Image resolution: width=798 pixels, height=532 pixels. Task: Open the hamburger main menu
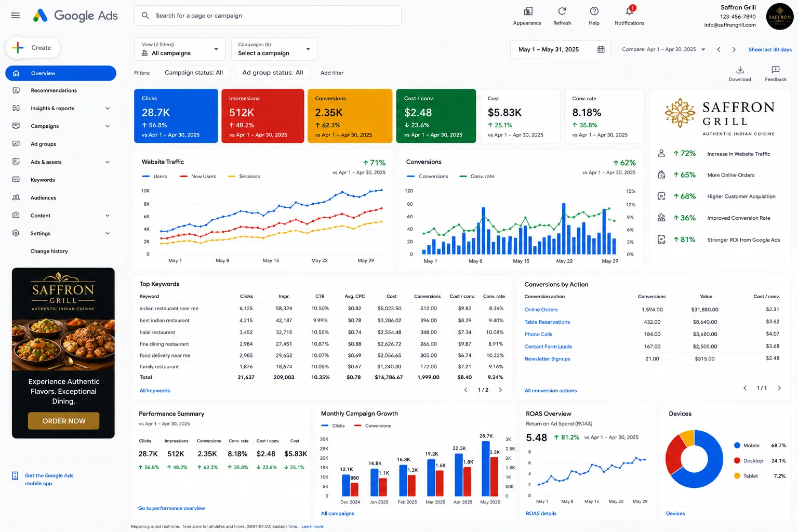tap(16, 16)
